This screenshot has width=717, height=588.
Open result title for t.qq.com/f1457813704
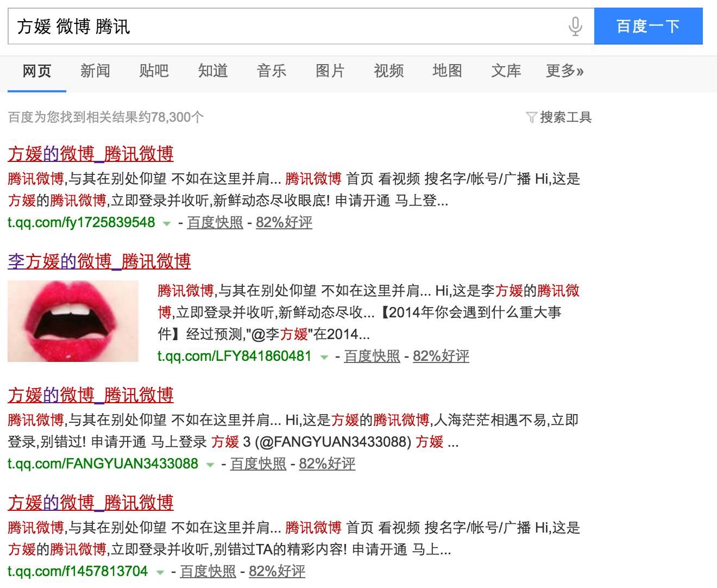(91, 503)
